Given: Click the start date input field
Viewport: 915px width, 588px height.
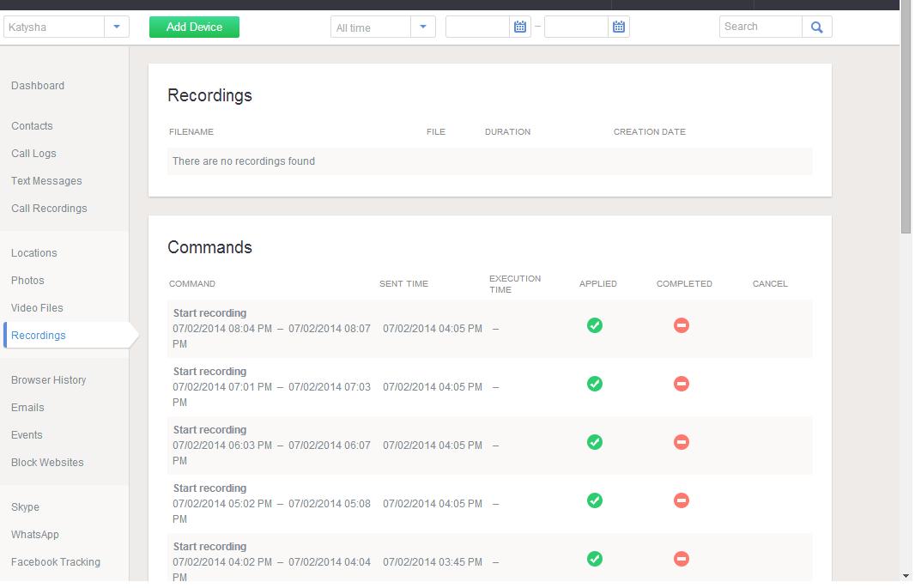Looking at the screenshot, I should coord(478,27).
